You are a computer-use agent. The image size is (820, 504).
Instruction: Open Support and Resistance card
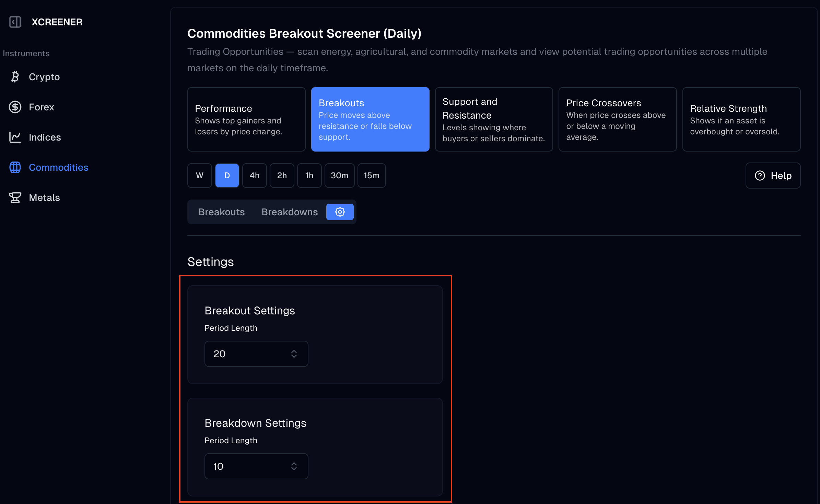coord(494,119)
